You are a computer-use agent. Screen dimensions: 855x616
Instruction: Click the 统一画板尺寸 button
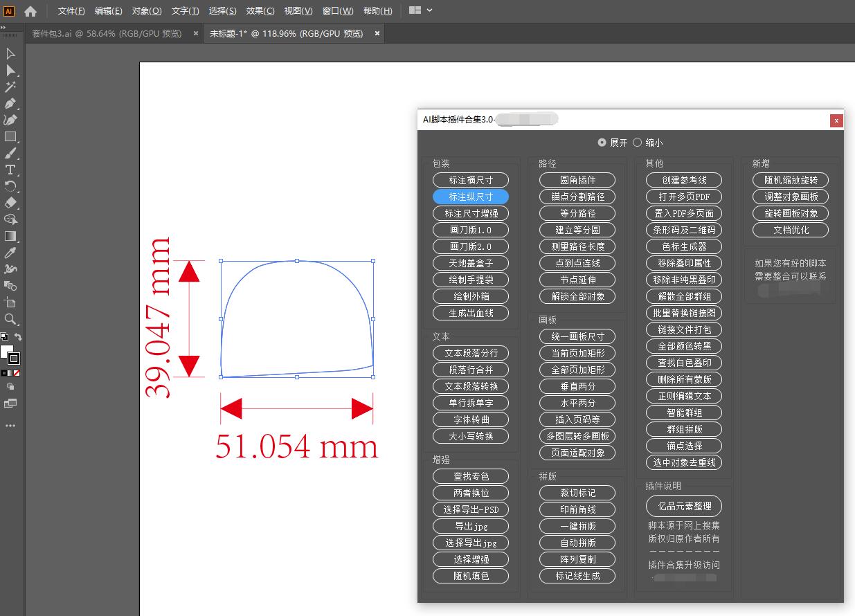pyautogui.click(x=577, y=336)
